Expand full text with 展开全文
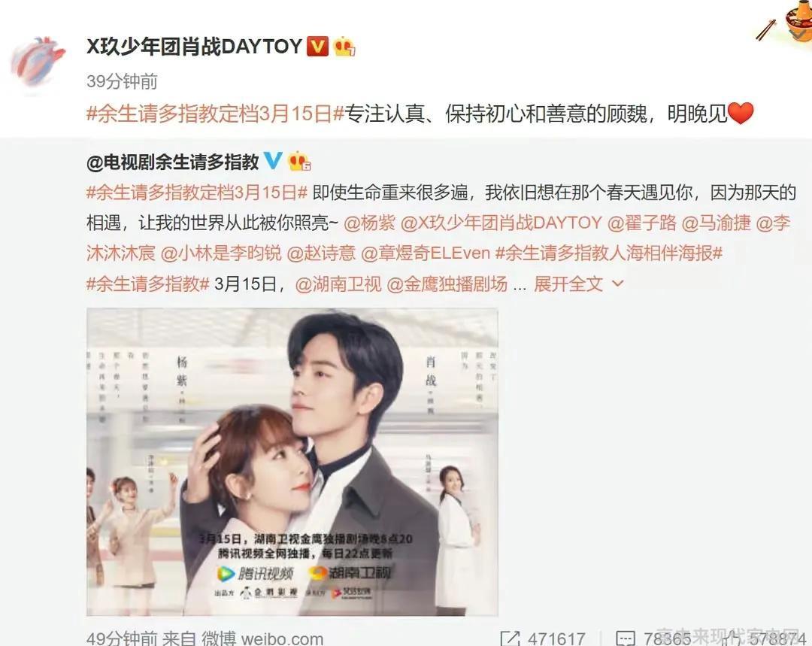The width and height of the screenshot is (812, 646). (568, 284)
